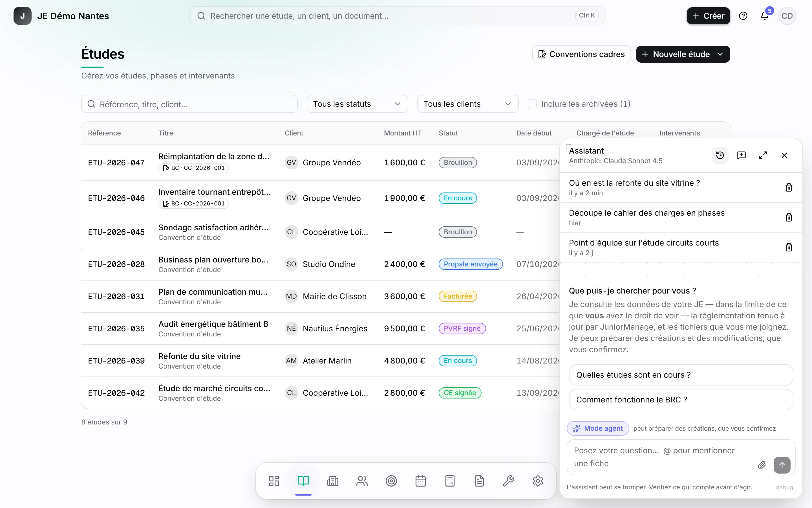Tick the "Inclure les archivées" checkbox
The width and height of the screenshot is (812, 508).
click(x=532, y=104)
